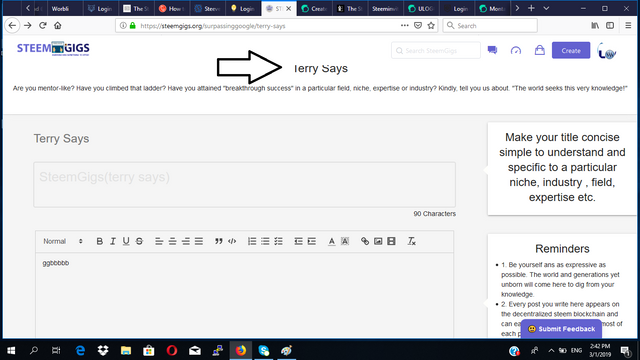This screenshot has height=360, width=640.
Task: Open Skype from taskbar
Action: (264, 350)
